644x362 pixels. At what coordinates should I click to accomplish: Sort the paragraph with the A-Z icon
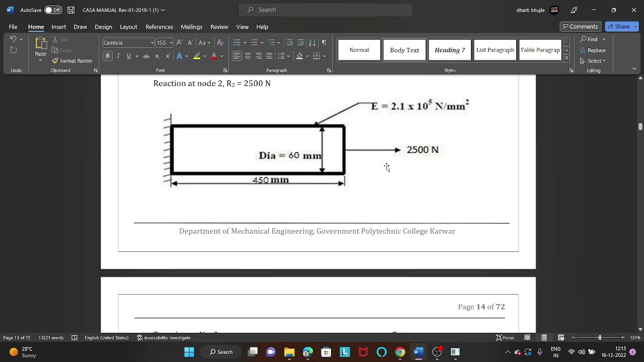pos(312,43)
